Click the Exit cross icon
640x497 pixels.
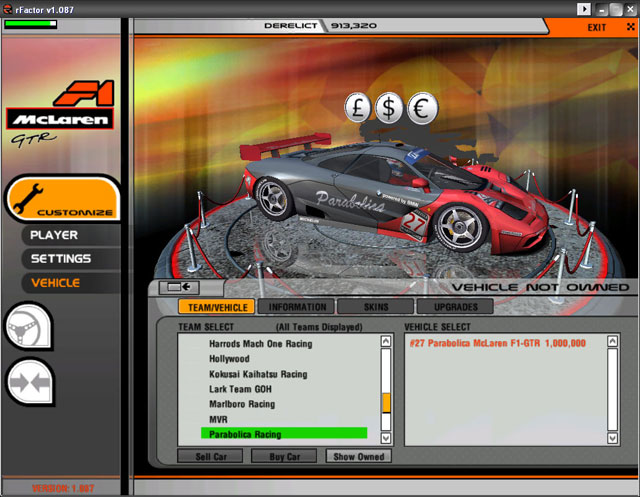pos(631,27)
